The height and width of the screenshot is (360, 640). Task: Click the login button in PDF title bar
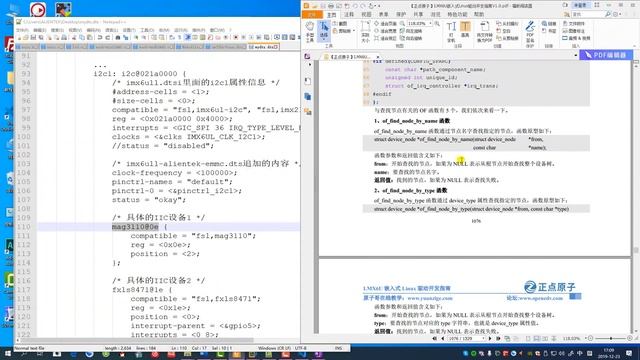(580, 5)
